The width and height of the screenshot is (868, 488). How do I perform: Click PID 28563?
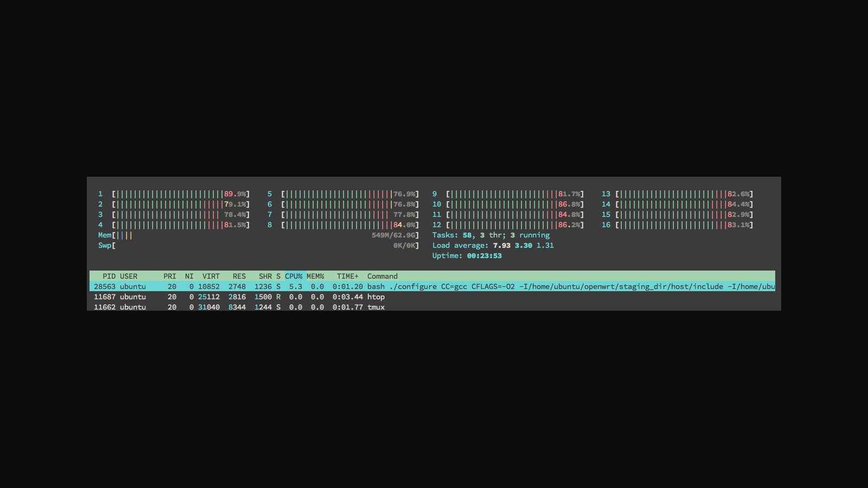click(x=105, y=286)
